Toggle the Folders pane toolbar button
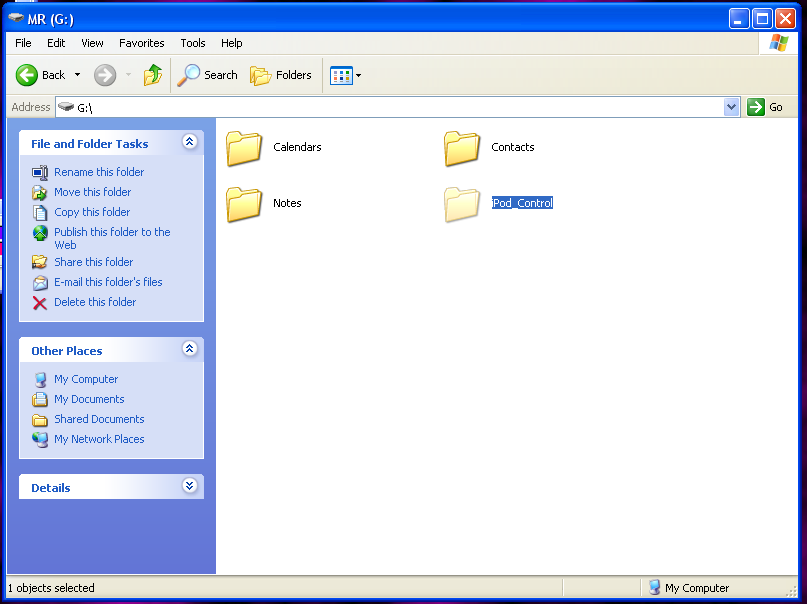Image resolution: width=807 pixels, height=604 pixels. coord(281,75)
